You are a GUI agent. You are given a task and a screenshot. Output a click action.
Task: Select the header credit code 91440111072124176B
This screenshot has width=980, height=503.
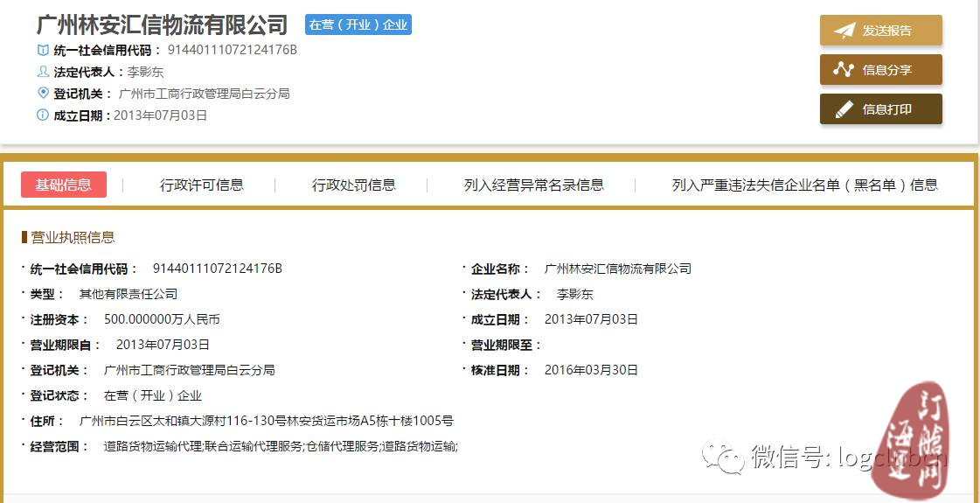[232, 51]
